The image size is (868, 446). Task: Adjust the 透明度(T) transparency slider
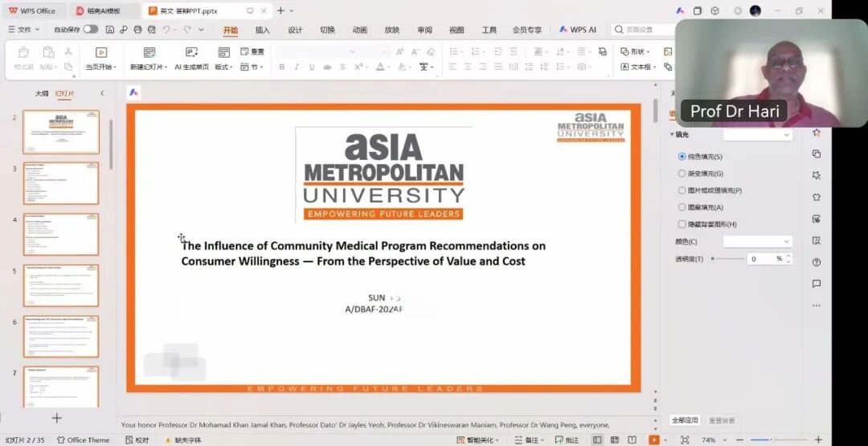coord(727,259)
